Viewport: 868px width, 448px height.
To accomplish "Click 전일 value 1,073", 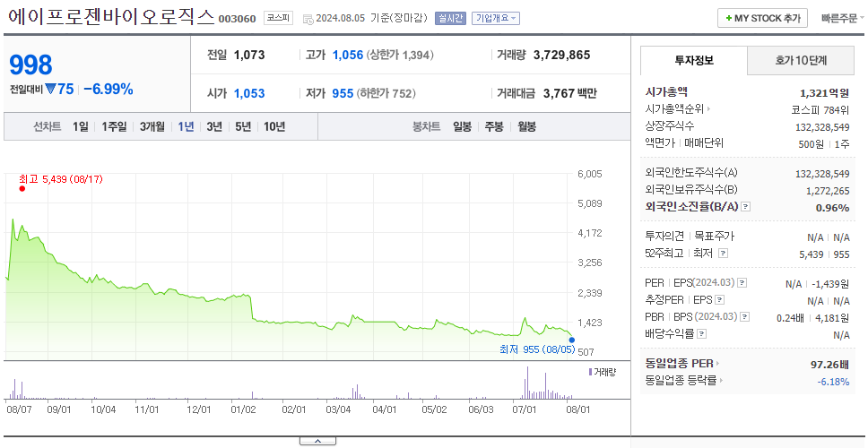I will (249, 55).
